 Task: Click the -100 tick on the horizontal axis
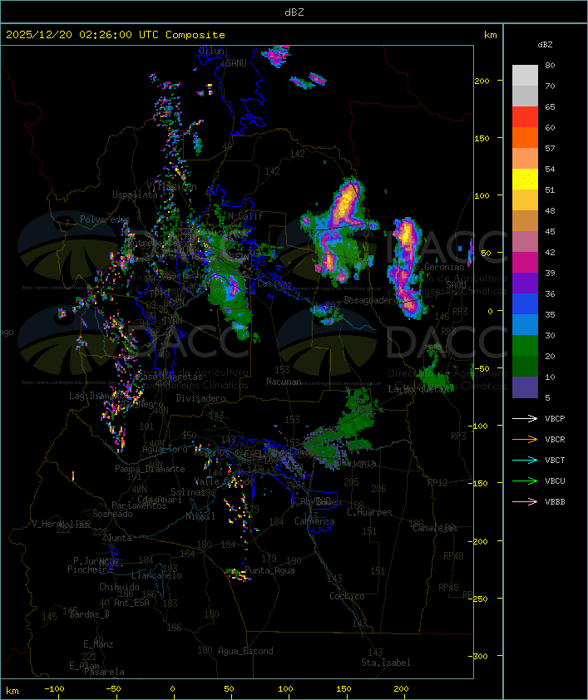click(54, 689)
